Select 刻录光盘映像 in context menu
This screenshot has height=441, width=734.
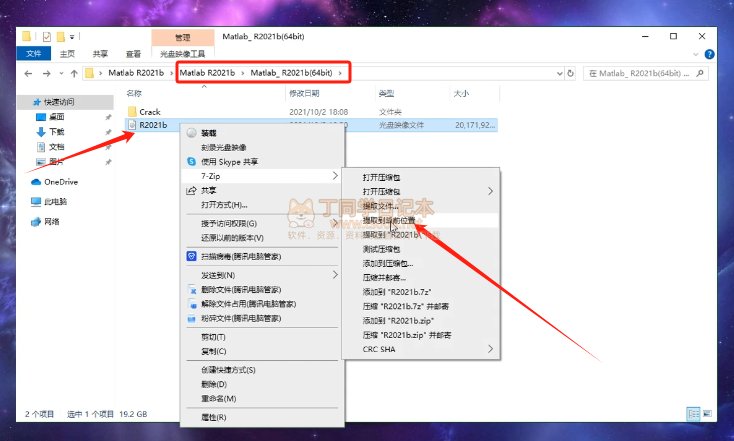224,147
